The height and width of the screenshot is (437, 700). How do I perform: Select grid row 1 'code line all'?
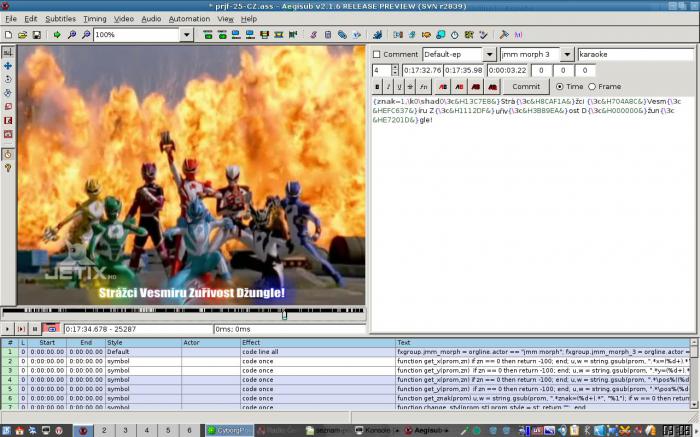click(346, 352)
